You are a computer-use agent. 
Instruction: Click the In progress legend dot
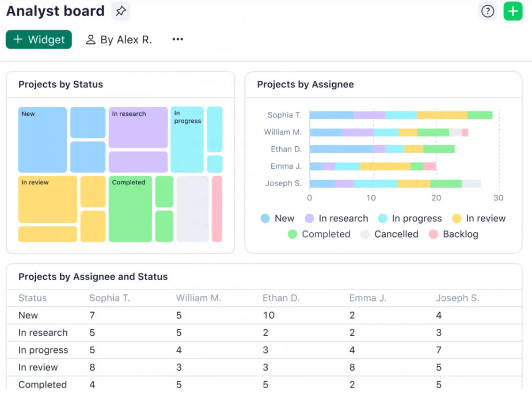tap(383, 218)
